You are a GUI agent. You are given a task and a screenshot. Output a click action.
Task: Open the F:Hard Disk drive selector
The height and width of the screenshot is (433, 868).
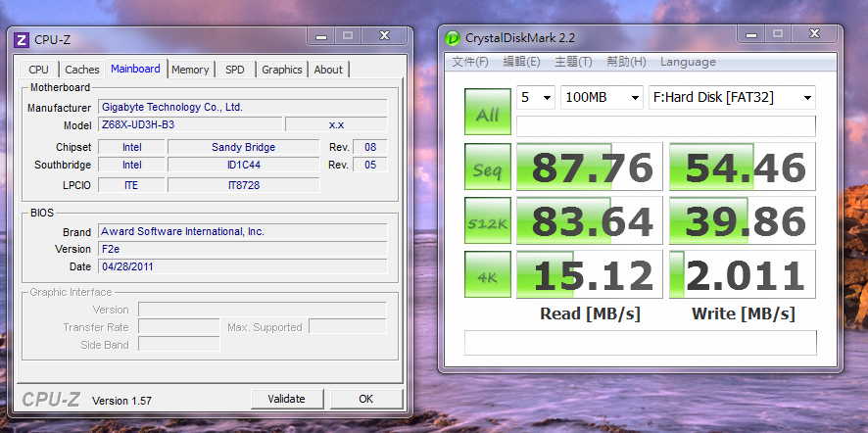coord(732,97)
